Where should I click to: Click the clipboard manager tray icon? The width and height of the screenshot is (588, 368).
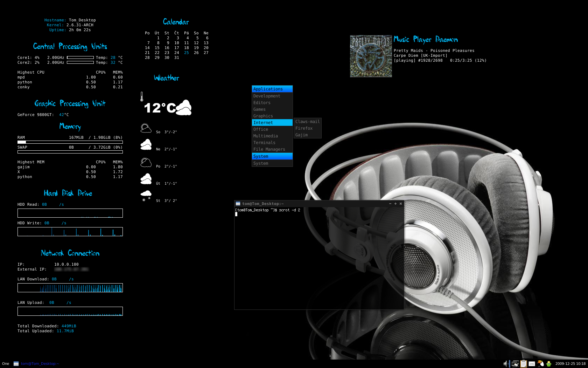(524, 364)
